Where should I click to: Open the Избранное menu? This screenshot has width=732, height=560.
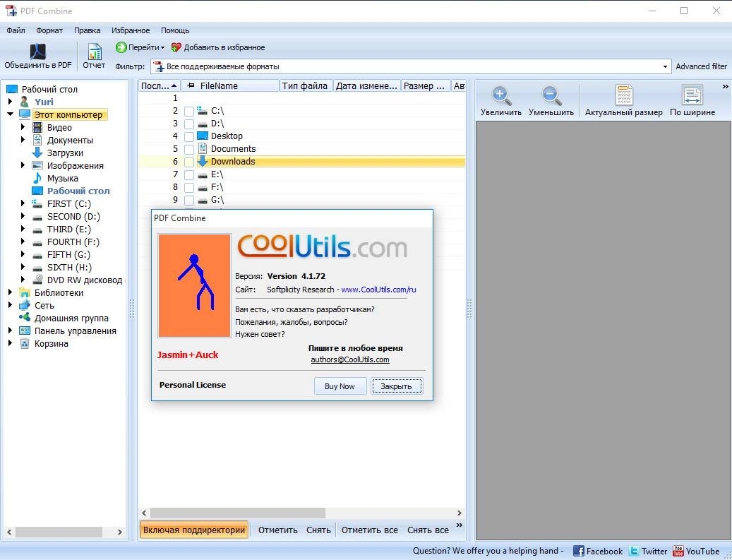tap(131, 30)
